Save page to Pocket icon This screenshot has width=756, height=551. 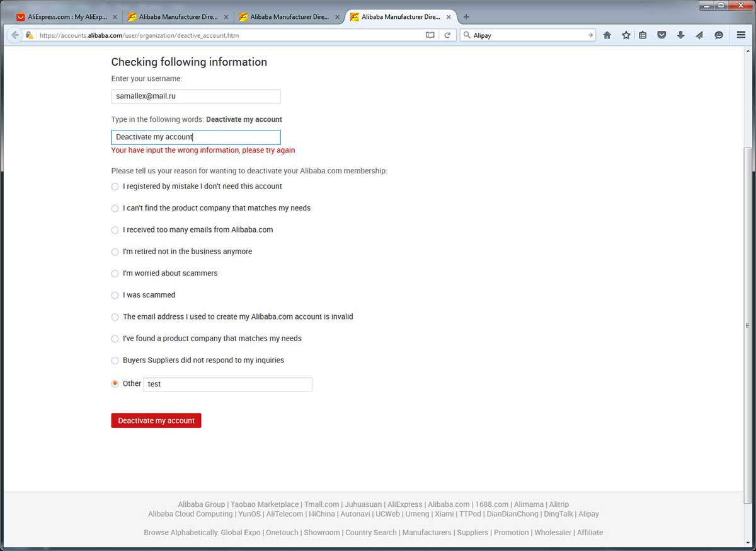pyautogui.click(x=661, y=35)
